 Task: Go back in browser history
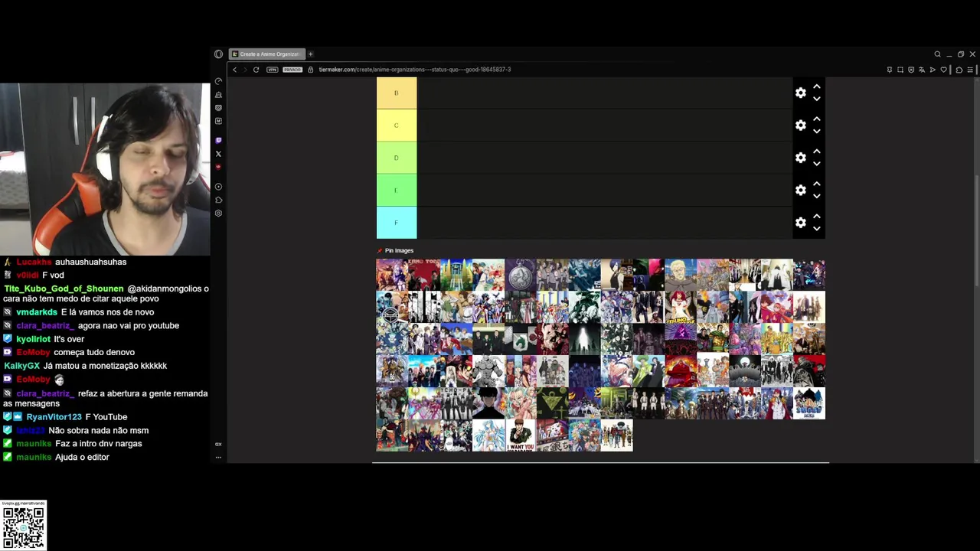click(x=235, y=70)
